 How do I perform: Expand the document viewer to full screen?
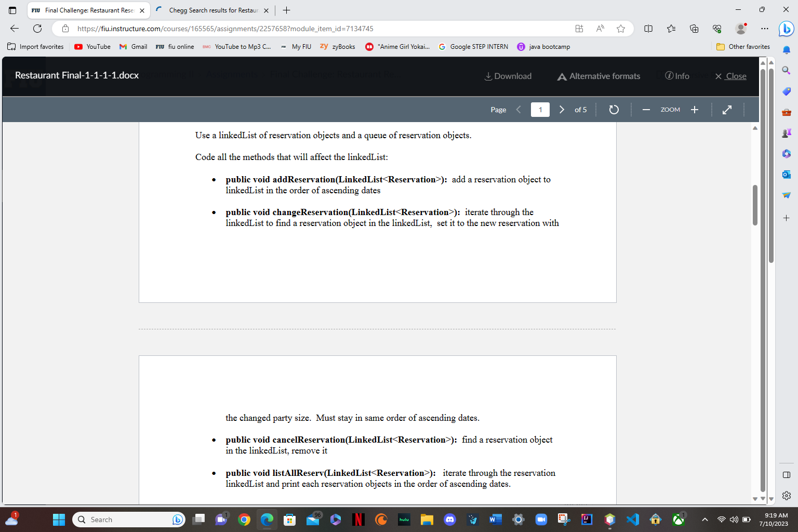click(x=726, y=110)
